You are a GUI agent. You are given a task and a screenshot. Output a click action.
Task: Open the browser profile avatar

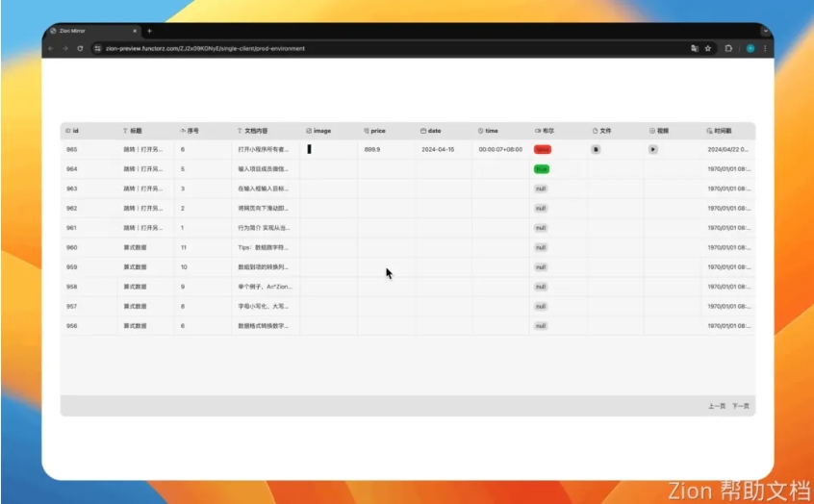click(750, 48)
